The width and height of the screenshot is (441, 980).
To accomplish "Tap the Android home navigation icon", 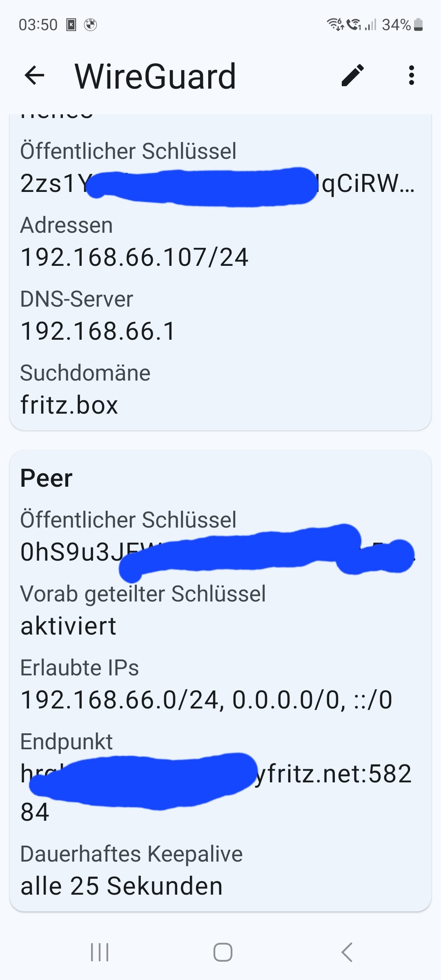I will click(223, 952).
